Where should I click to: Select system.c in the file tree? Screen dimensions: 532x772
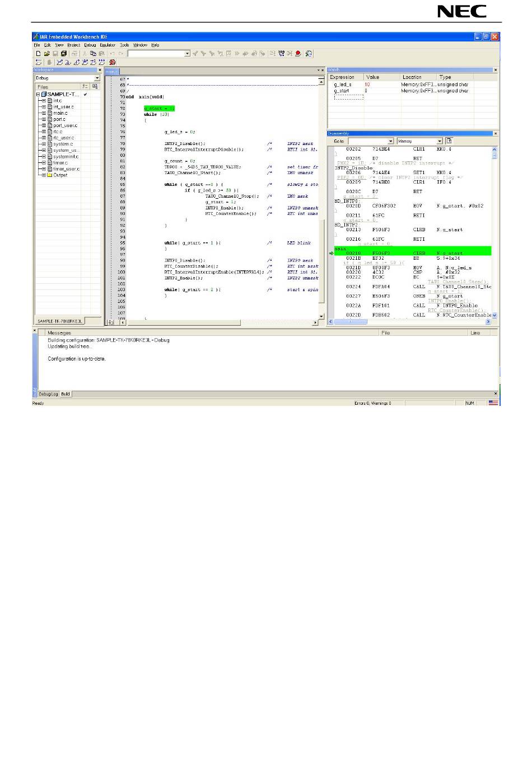63,144
